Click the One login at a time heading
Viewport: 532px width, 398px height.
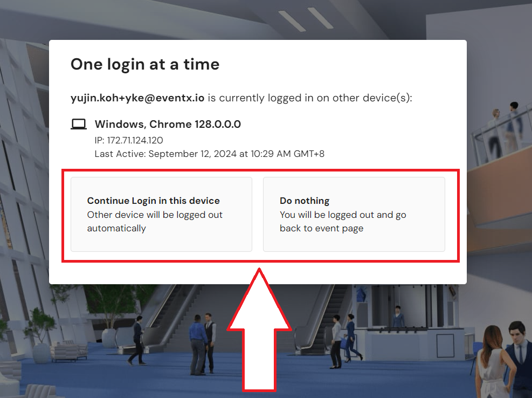pyautogui.click(x=145, y=65)
